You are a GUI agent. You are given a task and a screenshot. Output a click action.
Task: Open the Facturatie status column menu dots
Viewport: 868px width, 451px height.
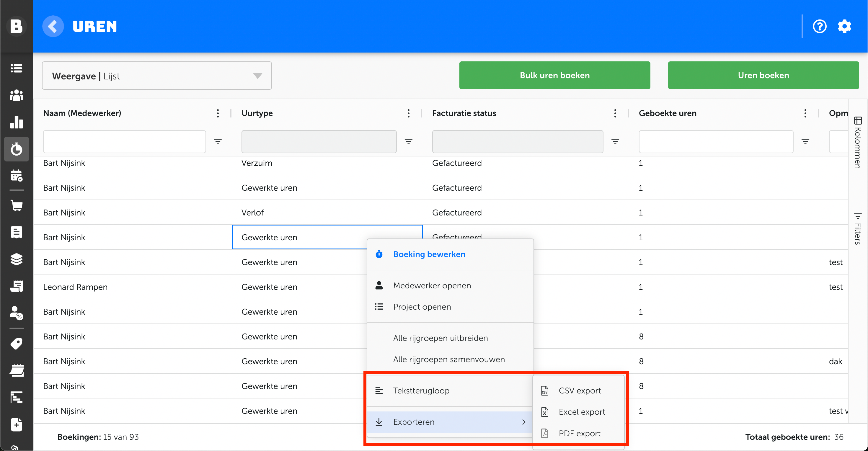tap(615, 113)
